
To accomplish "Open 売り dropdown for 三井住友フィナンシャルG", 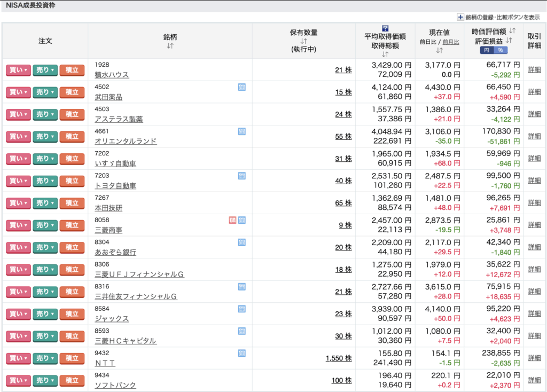I will point(45,292).
